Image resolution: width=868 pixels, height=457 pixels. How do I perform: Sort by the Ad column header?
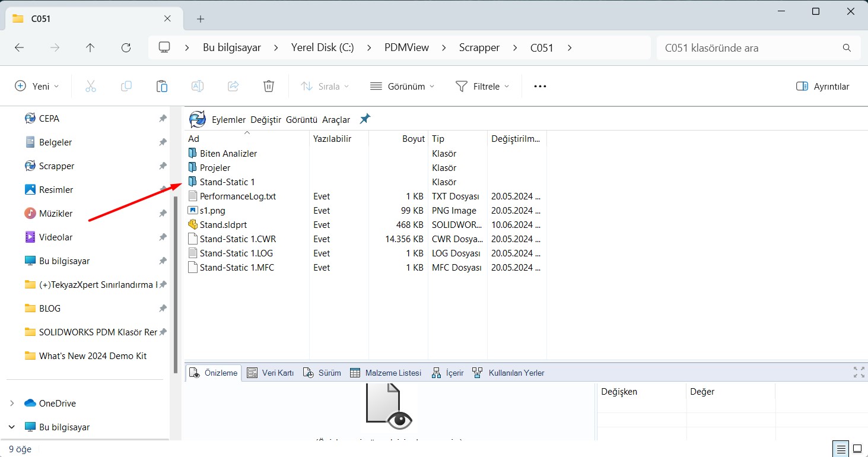click(246, 138)
